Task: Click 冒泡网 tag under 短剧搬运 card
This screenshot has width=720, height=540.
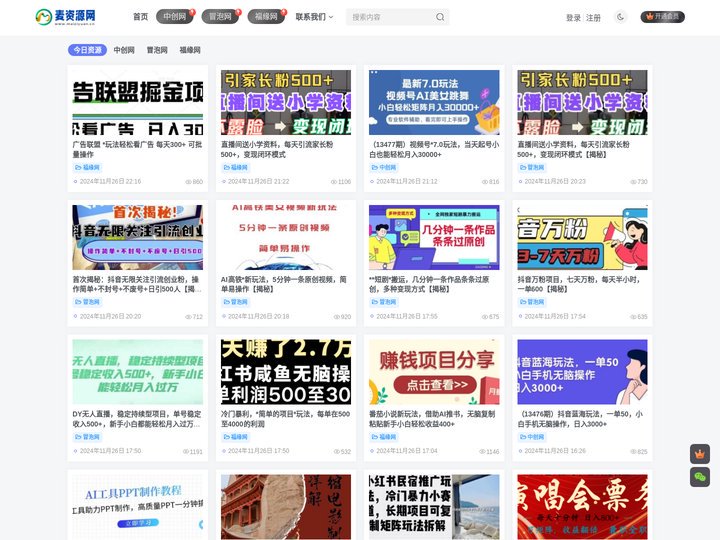Action: coord(384,302)
